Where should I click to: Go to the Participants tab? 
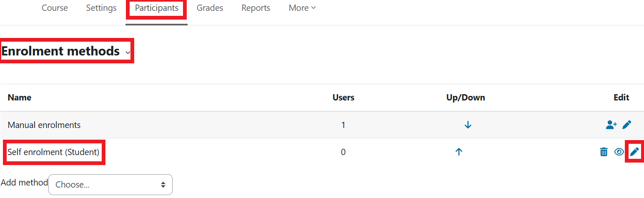156,8
